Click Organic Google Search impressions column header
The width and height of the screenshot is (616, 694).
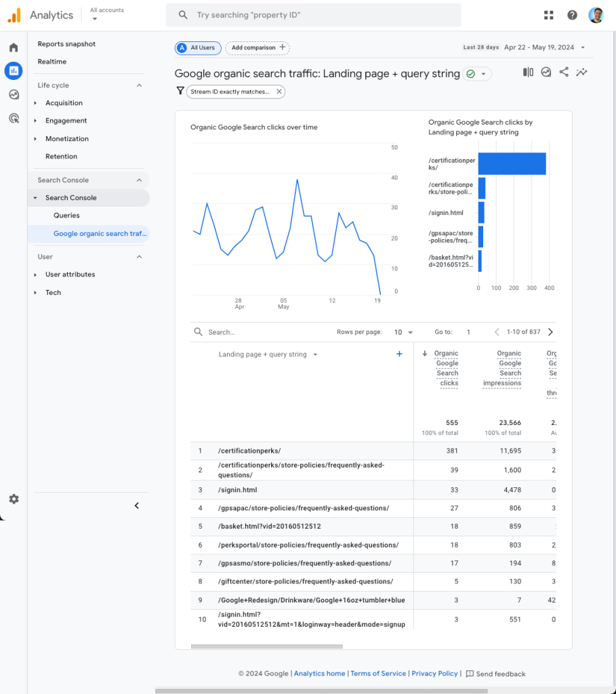click(x=502, y=368)
